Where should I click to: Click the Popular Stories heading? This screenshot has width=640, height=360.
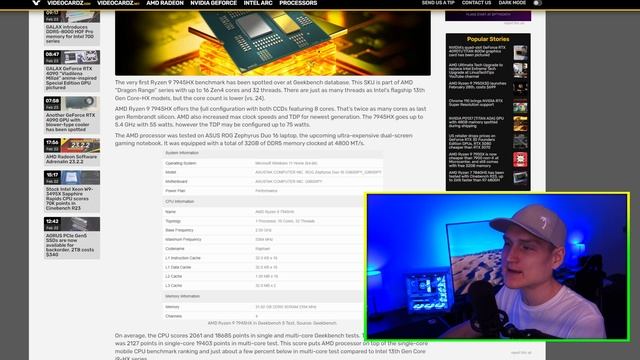coord(488,39)
